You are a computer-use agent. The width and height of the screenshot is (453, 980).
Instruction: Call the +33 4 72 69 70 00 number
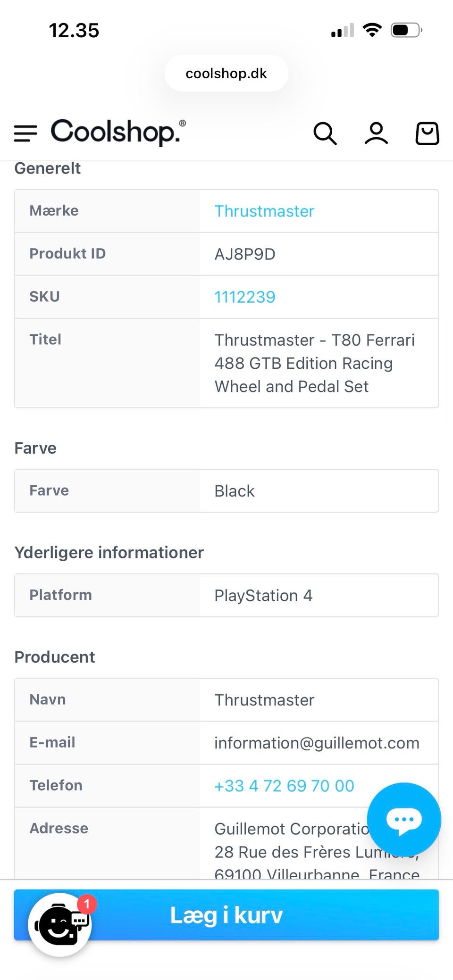coord(284,786)
